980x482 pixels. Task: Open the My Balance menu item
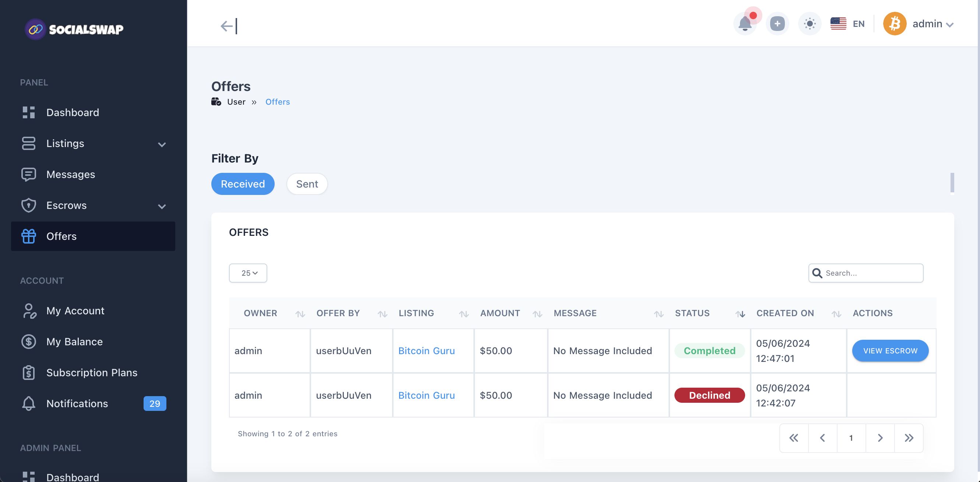[x=93, y=342]
